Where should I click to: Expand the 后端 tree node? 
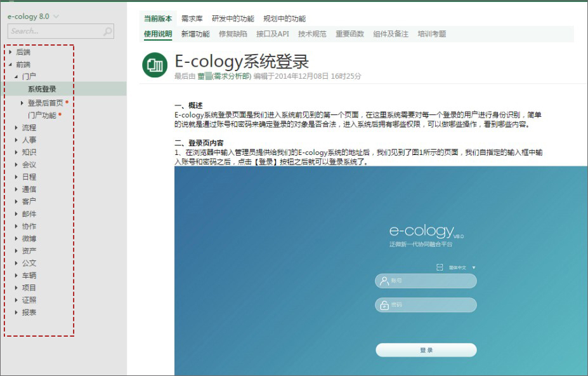[11, 52]
